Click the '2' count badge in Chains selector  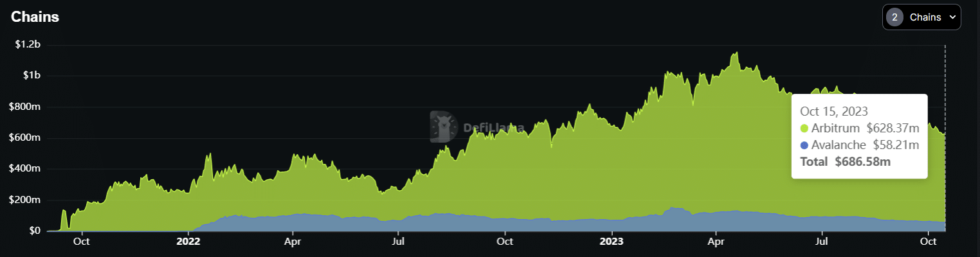coord(894,17)
